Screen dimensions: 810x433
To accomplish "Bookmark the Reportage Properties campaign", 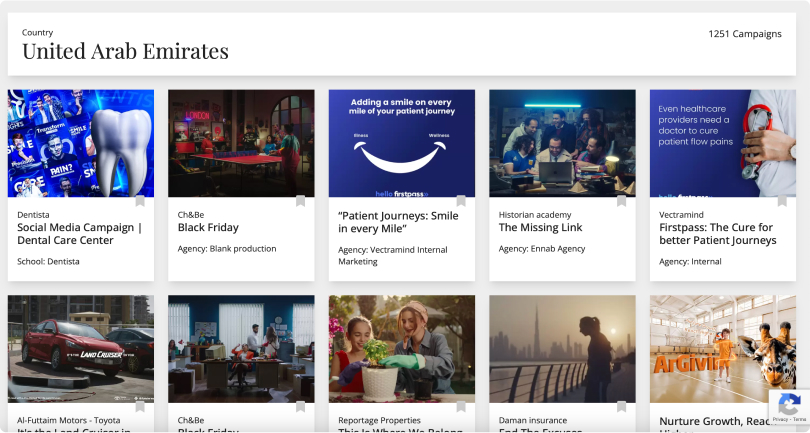I will tap(461, 407).
